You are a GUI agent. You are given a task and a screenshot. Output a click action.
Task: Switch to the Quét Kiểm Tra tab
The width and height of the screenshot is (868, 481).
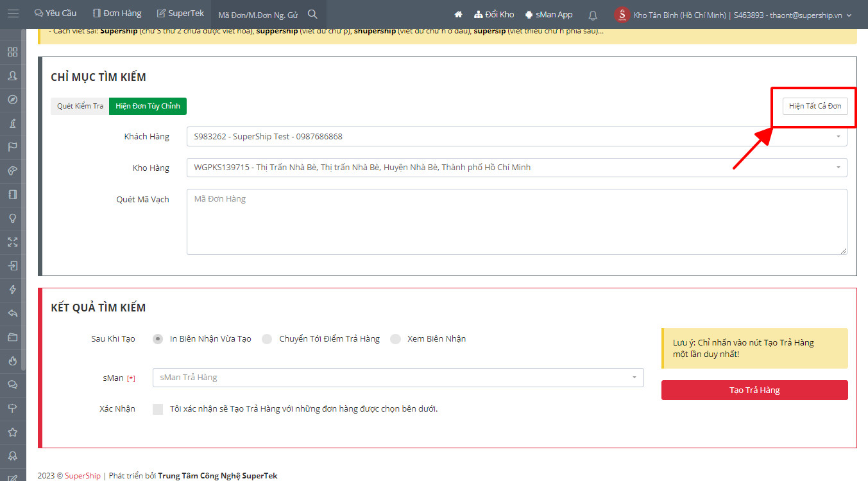point(80,106)
